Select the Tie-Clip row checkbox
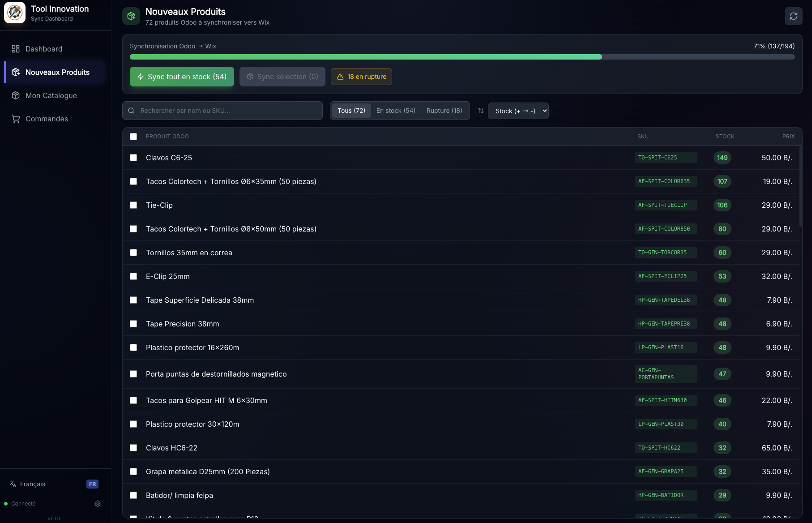Viewport: 812px width, 523px height. 133,205
